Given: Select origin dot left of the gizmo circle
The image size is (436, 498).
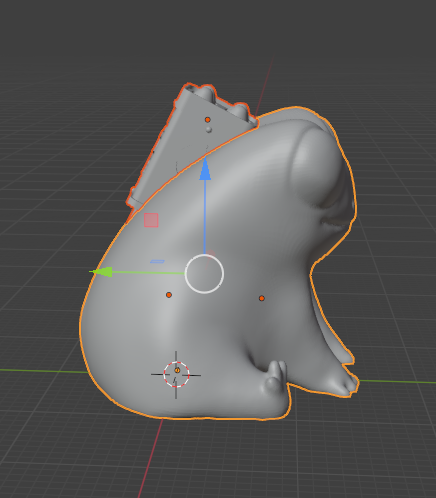Looking at the screenshot, I should click(169, 295).
